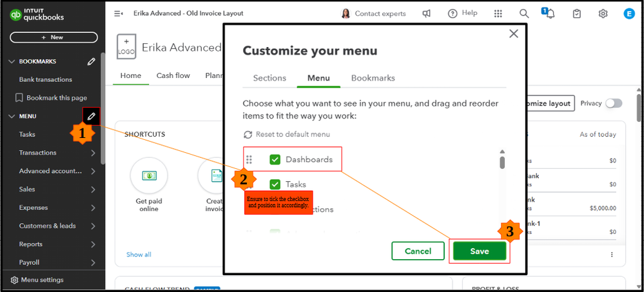This screenshot has width=644, height=292.
Task: Open the announcements megaphone icon
Action: tap(427, 14)
